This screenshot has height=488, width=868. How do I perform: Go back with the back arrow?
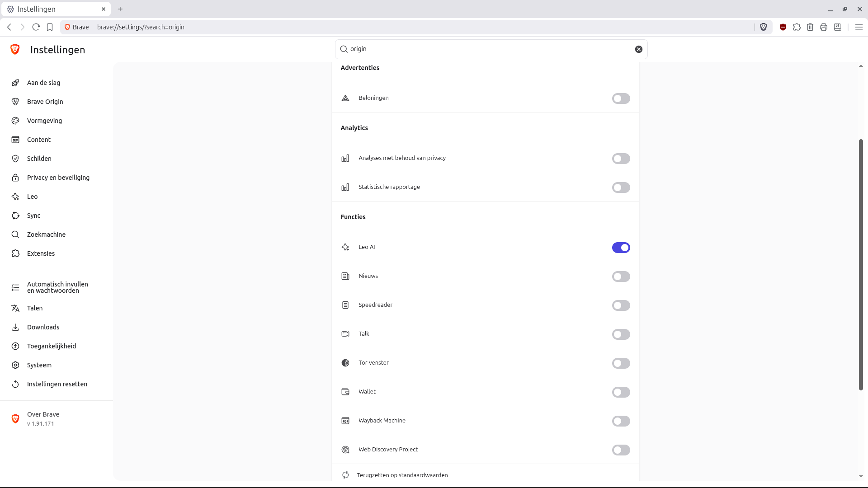click(9, 27)
